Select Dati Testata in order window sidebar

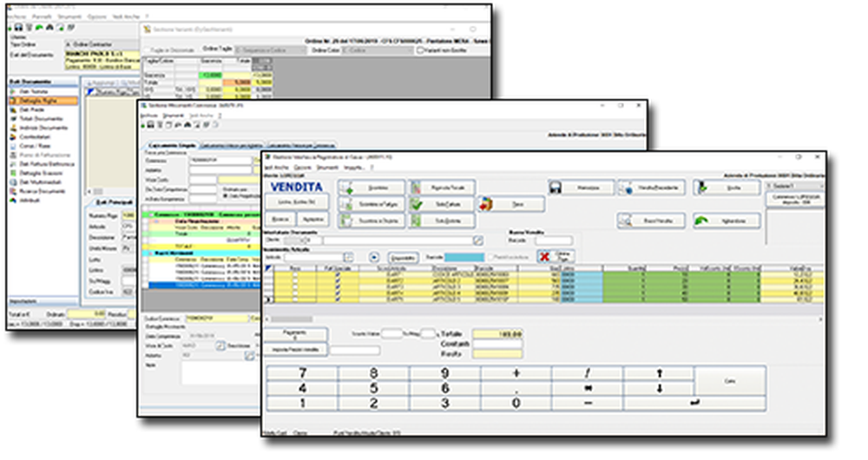pyautogui.click(x=33, y=92)
